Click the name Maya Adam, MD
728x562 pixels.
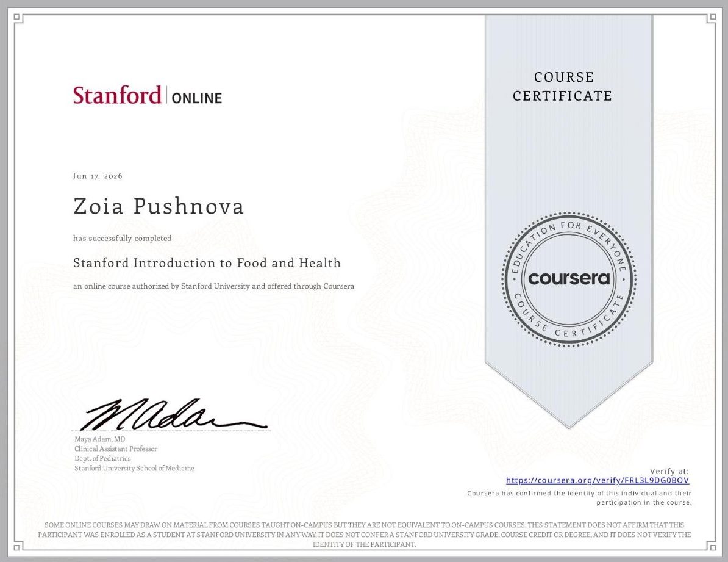click(100, 439)
